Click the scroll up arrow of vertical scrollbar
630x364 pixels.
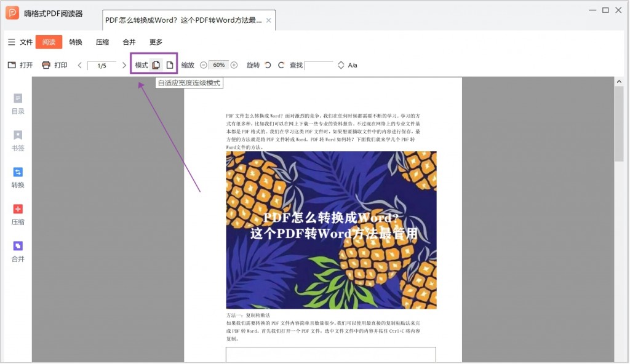click(x=619, y=82)
